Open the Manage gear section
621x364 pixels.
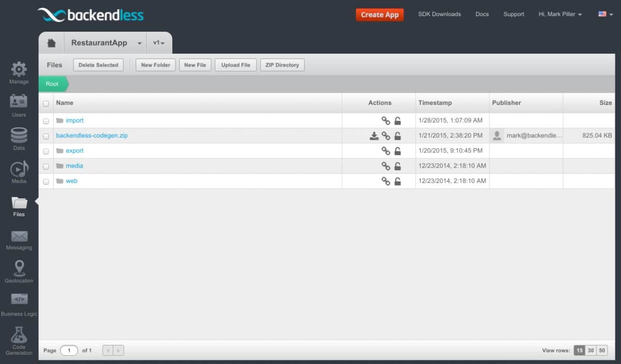tap(19, 69)
